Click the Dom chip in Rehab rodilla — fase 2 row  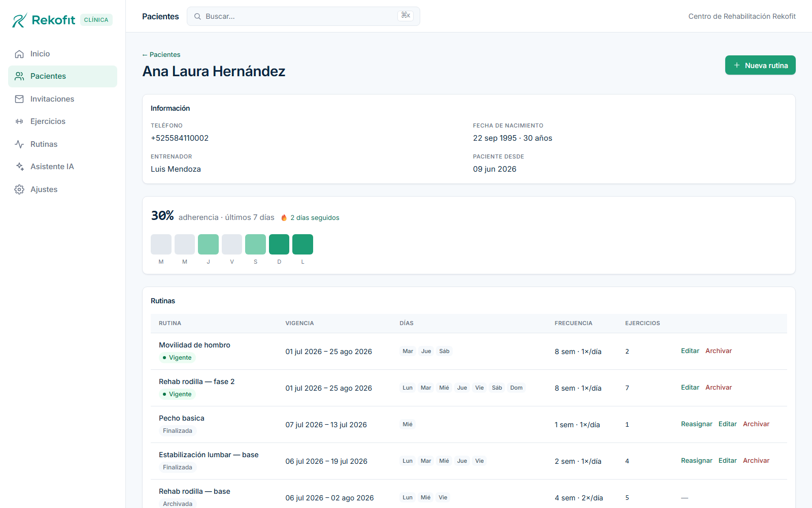pyautogui.click(x=516, y=388)
